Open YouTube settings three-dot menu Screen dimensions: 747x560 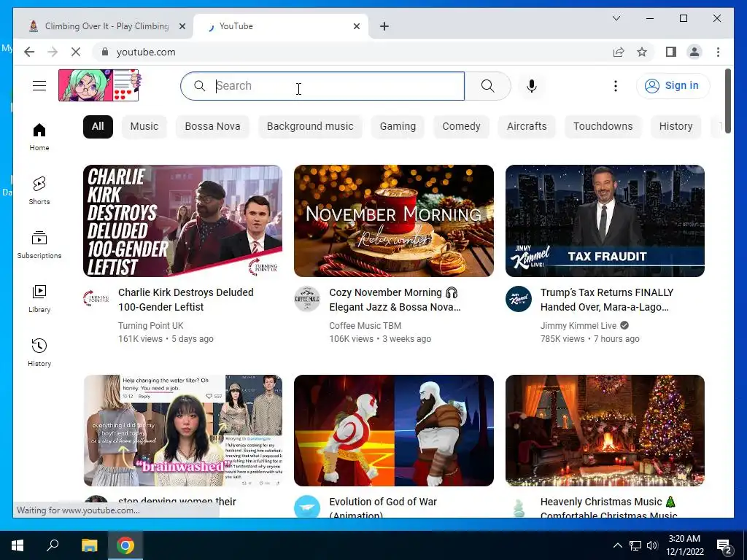point(616,86)
